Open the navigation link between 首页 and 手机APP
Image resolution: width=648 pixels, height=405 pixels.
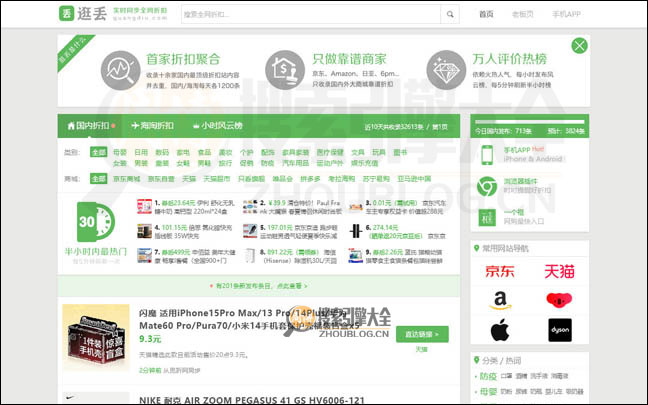click(x=522, y=14)
